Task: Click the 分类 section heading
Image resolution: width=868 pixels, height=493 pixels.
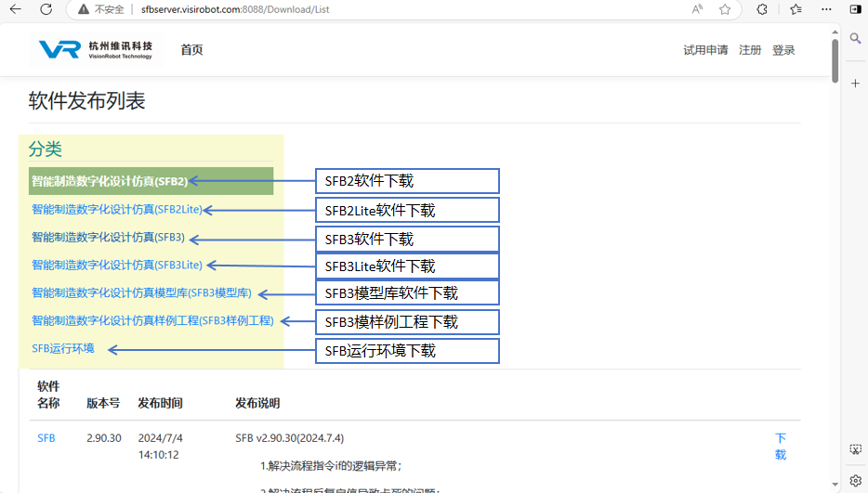Action: pyautogui.click(x=45, y=149)
